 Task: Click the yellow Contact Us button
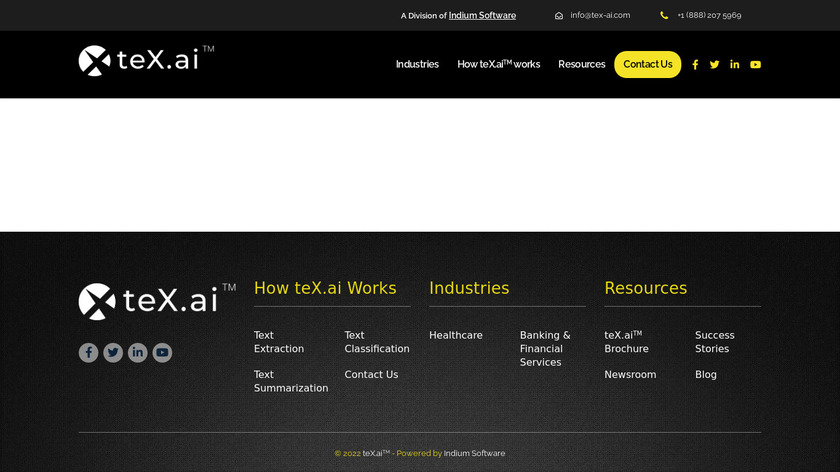[648, 64]
